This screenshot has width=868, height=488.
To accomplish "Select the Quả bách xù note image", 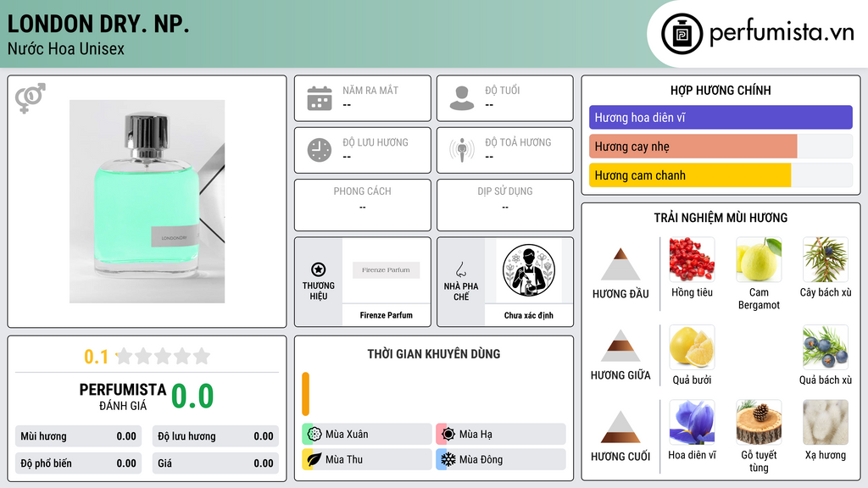I will 826,347.
